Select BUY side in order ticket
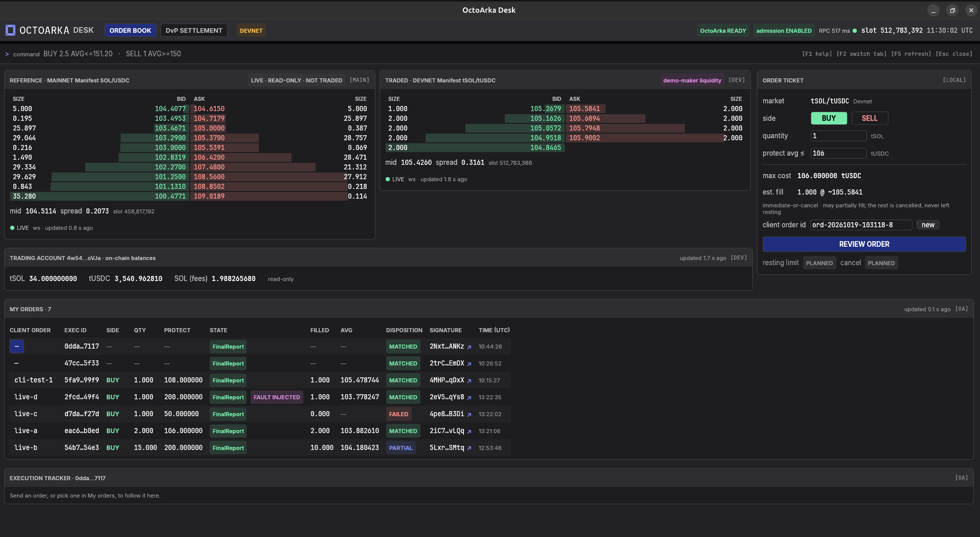 [829, 118]
